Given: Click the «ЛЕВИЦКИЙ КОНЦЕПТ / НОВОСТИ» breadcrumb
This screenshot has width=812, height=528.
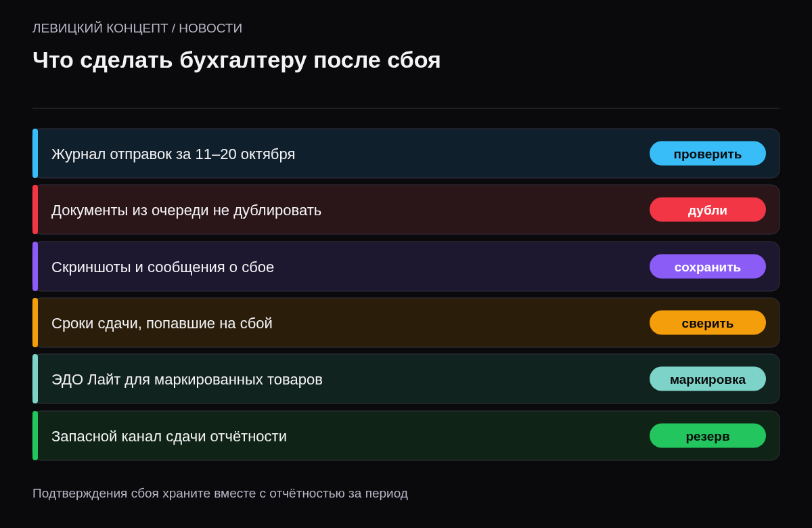Looking at the screenshot, I should click(x=137, y=28).
